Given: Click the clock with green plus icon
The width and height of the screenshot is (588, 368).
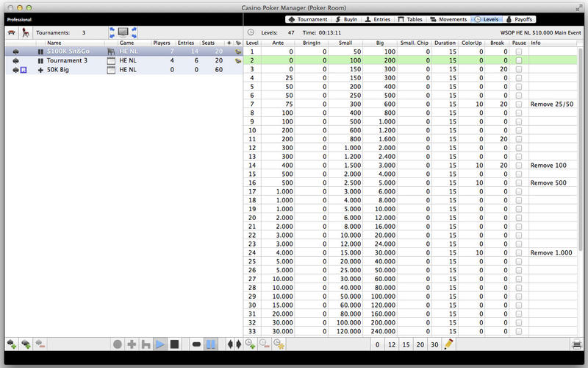Looking at the screenshot, I should click(251, 344).
